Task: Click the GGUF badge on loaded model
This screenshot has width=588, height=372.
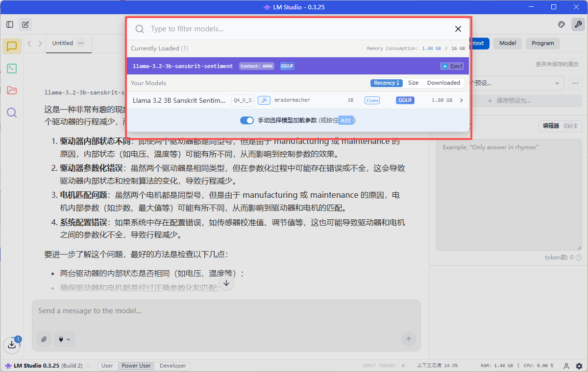Action: coord(287,66)
